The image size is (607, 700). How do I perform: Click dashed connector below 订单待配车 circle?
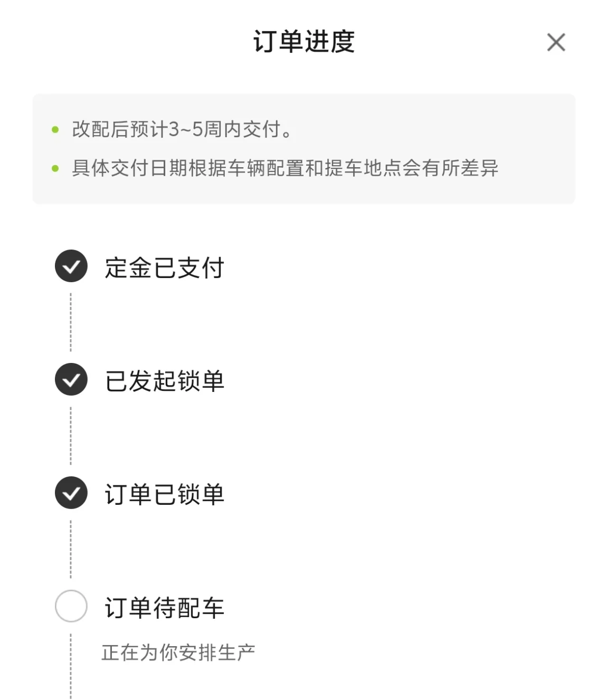point(71,667)
